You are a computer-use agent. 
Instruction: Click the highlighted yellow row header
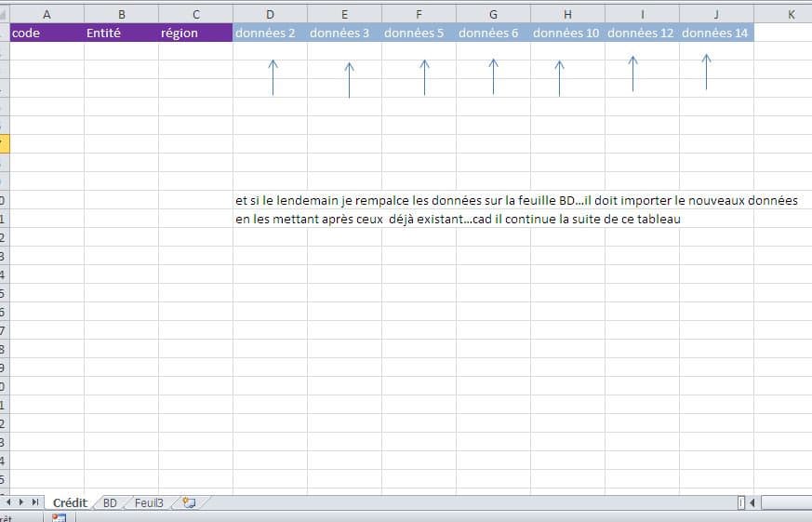(5, 143)
